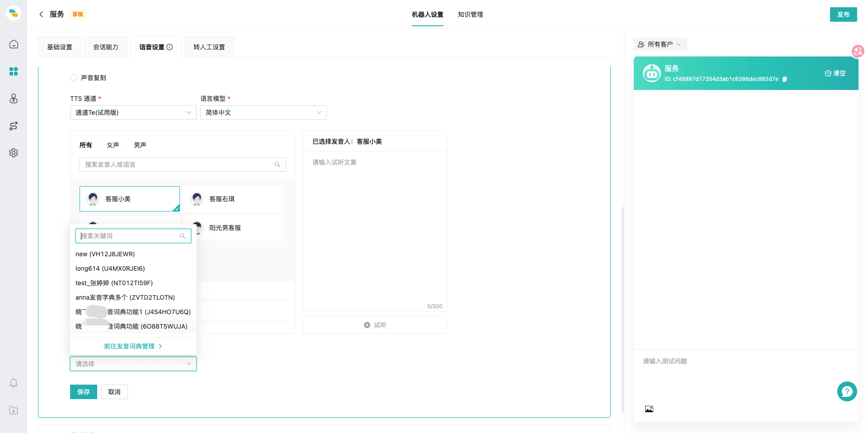Focus the 搜索发音人或语言 search field
The height and width of the screenshot is (433, 868).
pyautogui.click(x=183, y=165)
